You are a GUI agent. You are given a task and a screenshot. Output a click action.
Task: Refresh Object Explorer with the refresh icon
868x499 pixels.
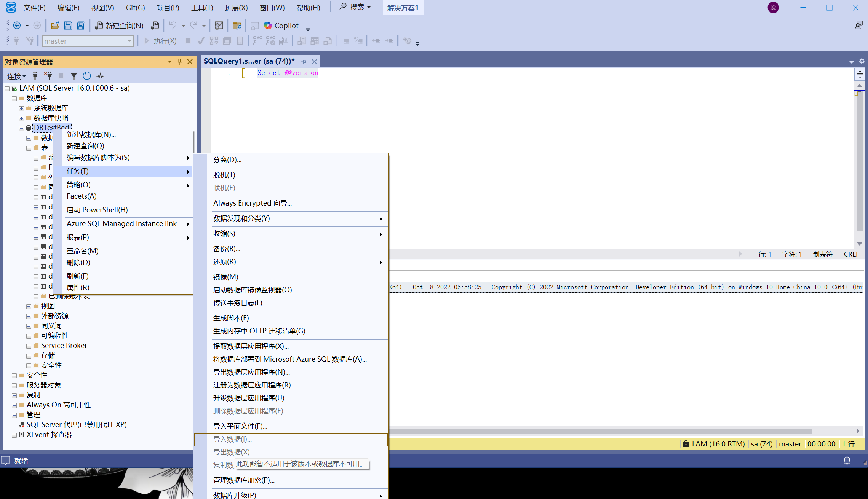tap(87, 76)
